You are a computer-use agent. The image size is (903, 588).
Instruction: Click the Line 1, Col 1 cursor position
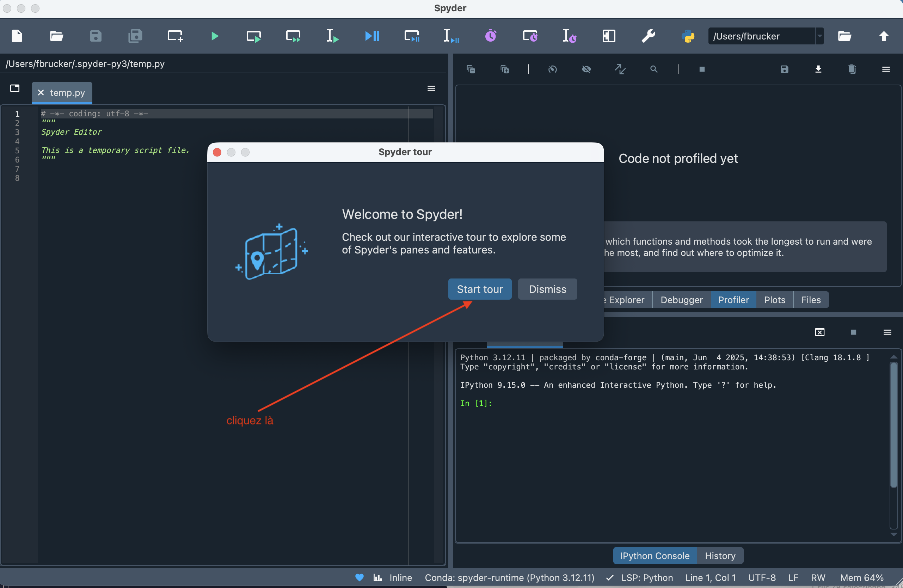pos(710,577)
